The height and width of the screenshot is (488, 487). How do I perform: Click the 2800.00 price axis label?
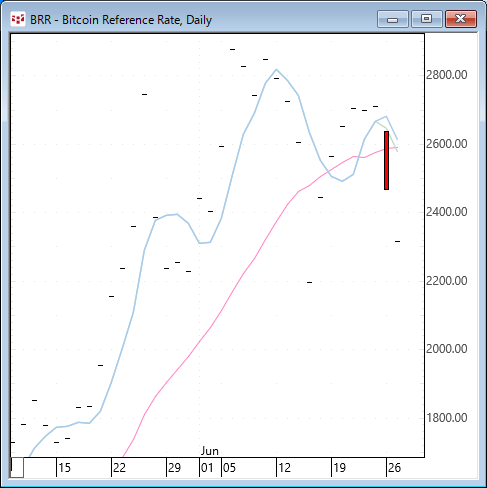click(447, 75)
